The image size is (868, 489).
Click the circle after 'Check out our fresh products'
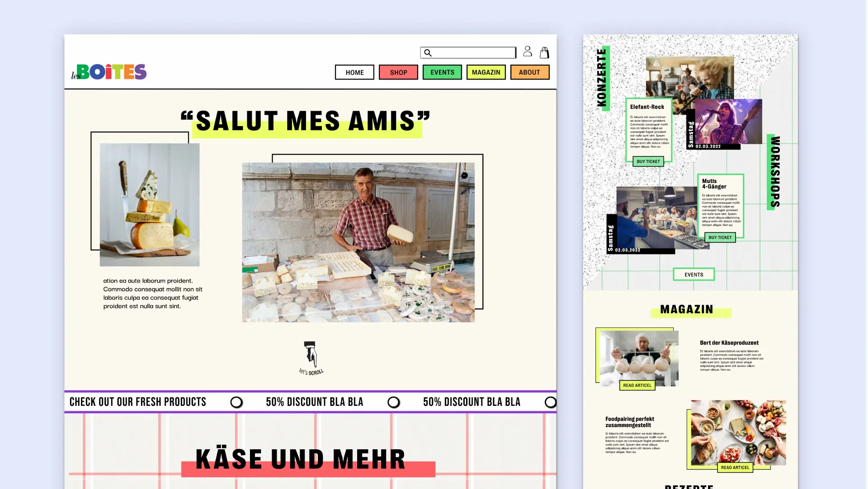236,402
